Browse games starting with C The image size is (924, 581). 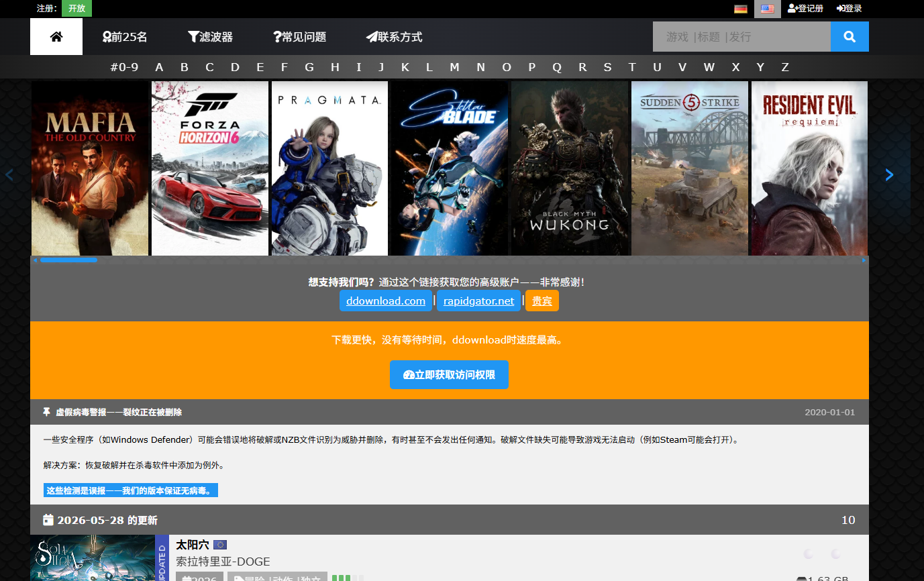pos(209,67)
